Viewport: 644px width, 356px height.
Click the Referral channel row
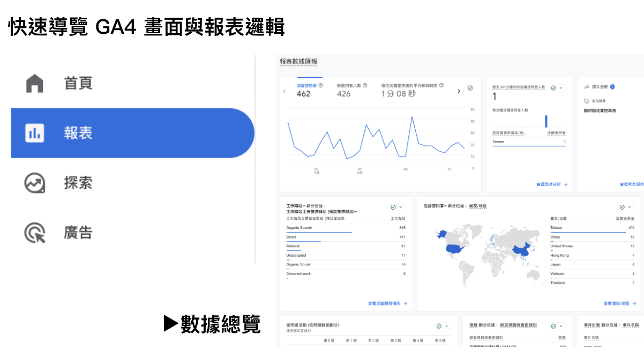tap(346, 246)
